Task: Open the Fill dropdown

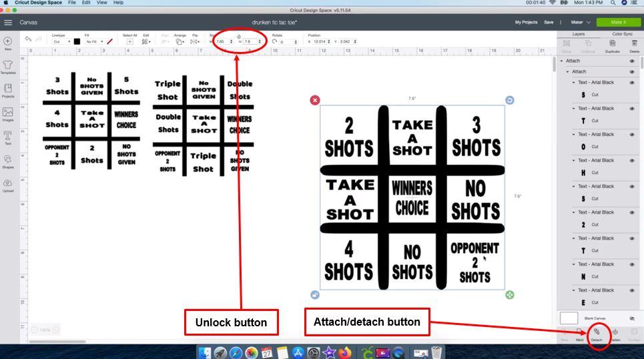Action: [x=95, y=41]
